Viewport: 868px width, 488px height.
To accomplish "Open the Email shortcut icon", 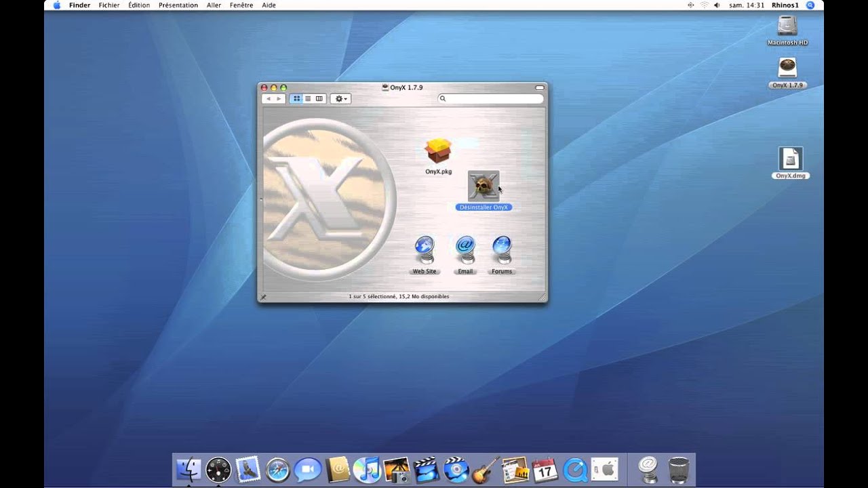I will (465, 250).
